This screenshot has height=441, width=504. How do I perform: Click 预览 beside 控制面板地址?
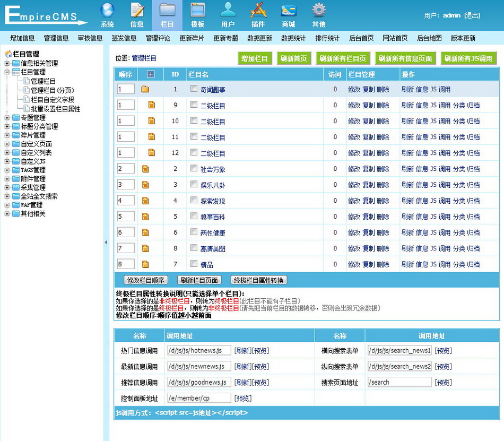point(243,398)
